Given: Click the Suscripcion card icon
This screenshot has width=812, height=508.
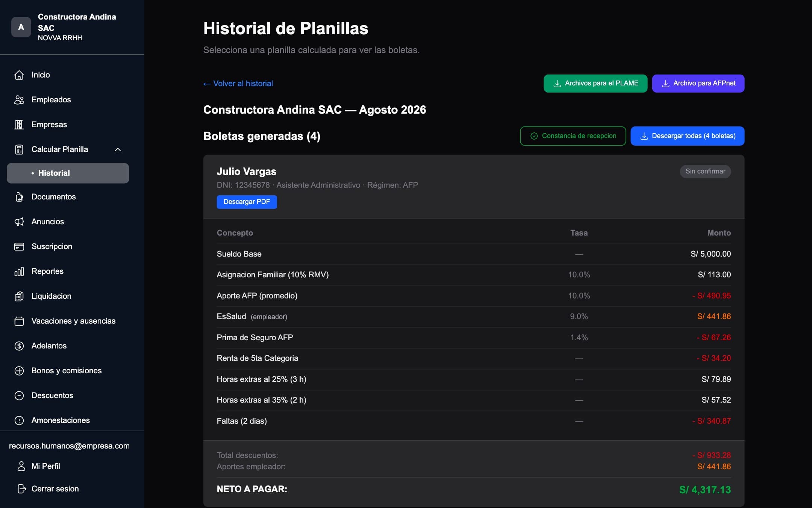Looking at the screenshot, I should tap(19, 246).
